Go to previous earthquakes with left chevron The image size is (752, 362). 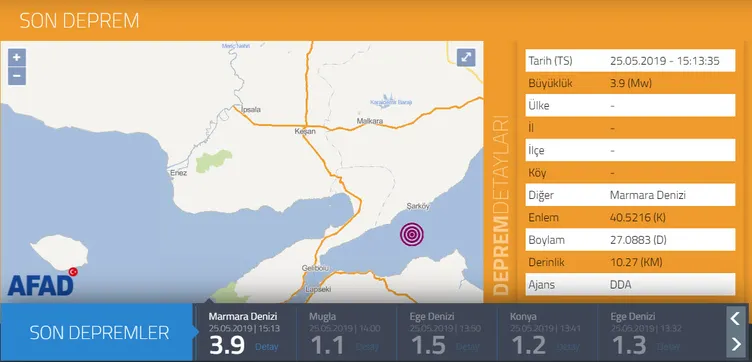point(736,318)
